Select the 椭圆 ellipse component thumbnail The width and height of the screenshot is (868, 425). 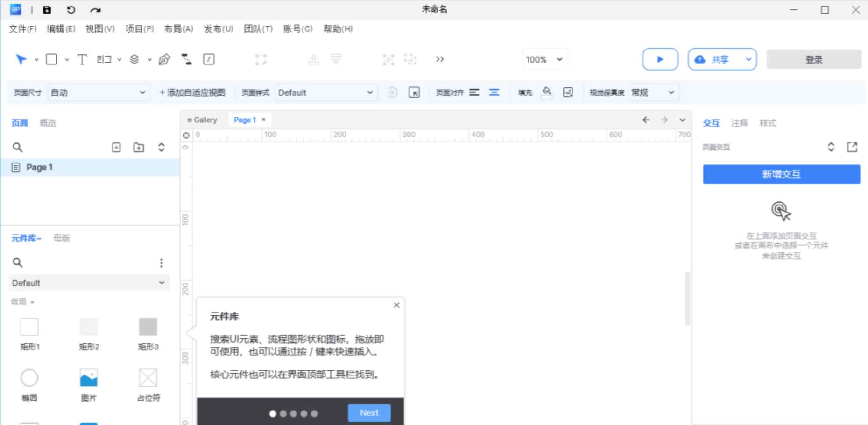coord(29,377)
